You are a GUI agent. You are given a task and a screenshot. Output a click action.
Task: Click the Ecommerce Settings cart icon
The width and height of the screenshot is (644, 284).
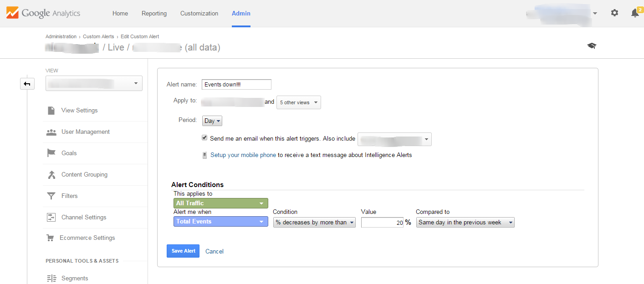tap(51, 238)
